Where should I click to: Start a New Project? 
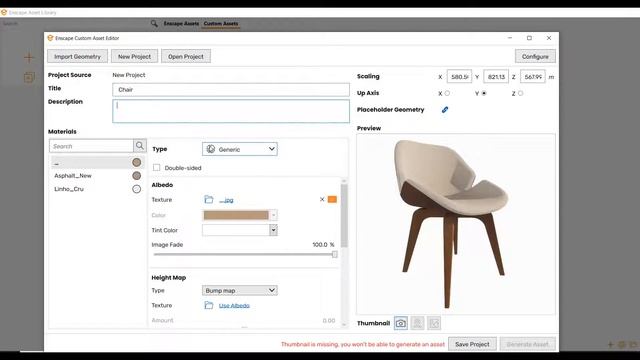134,56
